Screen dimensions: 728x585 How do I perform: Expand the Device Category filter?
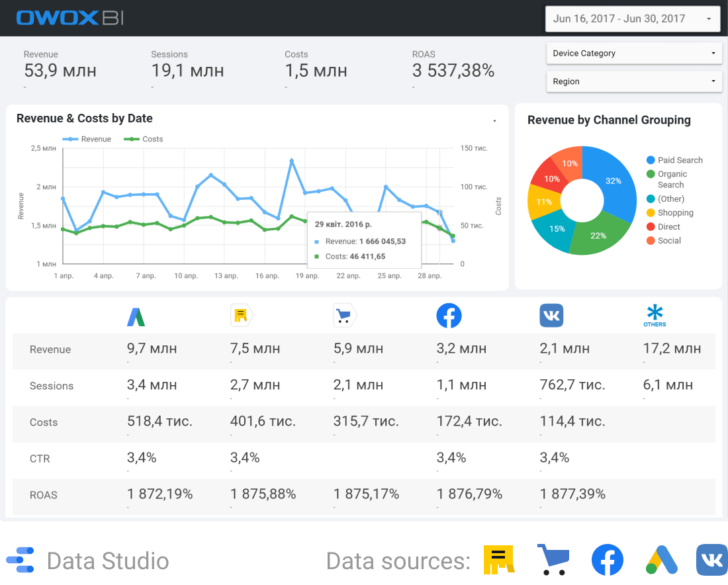(633, 53)
